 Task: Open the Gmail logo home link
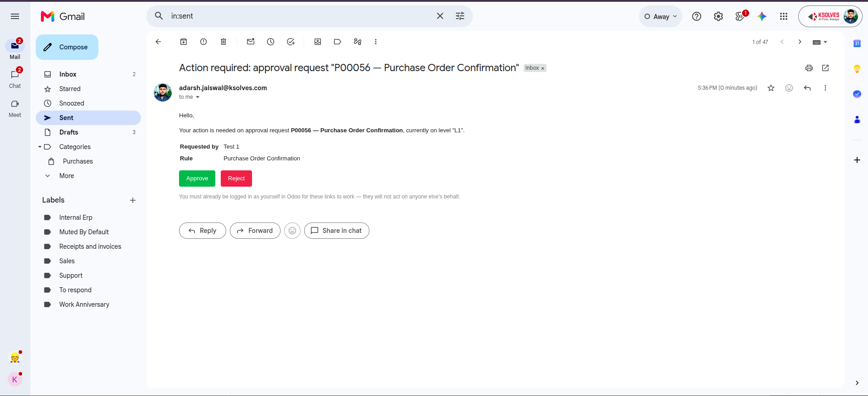[x=63, y=16]
